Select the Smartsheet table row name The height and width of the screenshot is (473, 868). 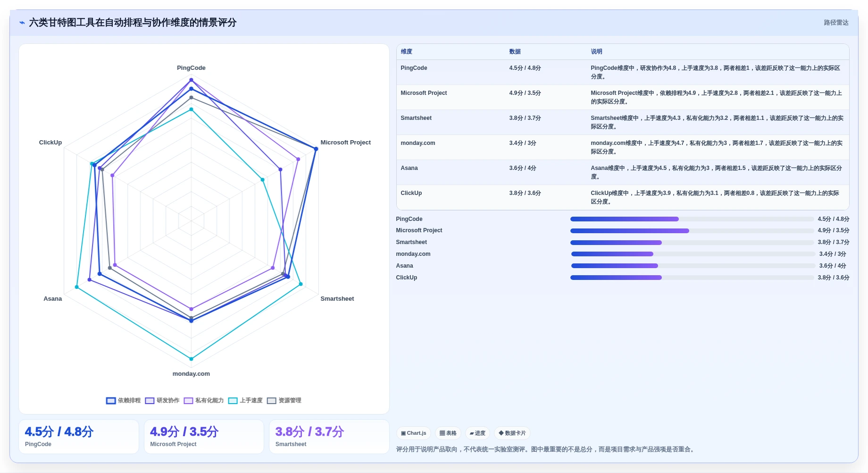tap(416, 118)
